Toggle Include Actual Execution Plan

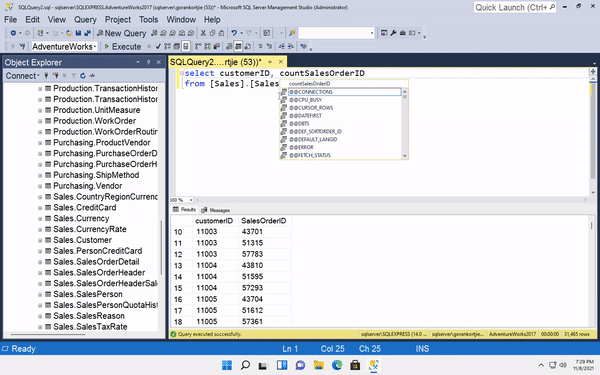point(198,46)
